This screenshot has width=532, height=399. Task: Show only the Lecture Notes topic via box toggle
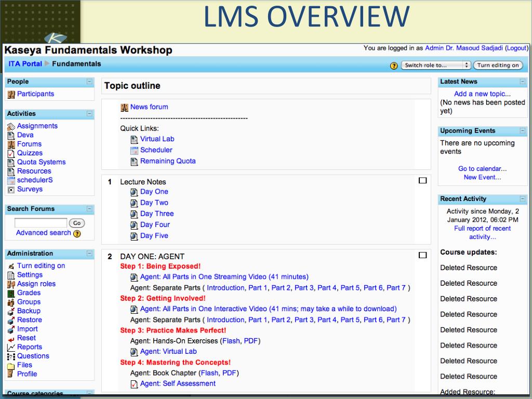(x=422, y=180)
